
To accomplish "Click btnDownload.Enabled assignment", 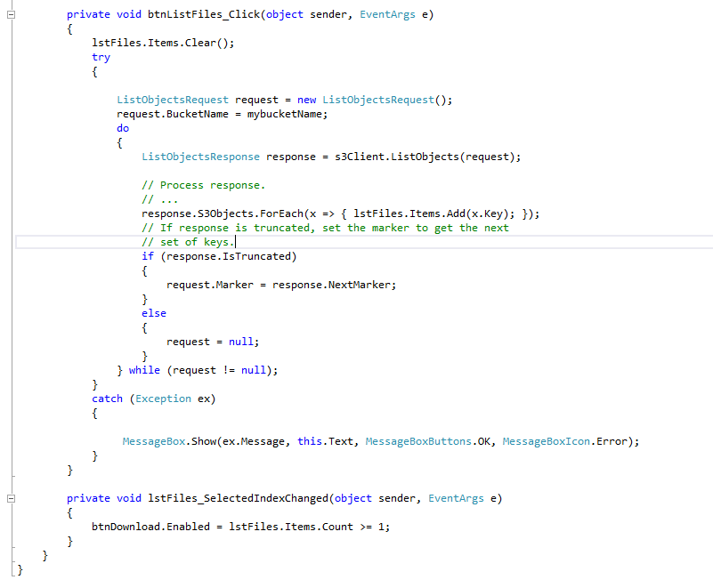I will (240, 527).
